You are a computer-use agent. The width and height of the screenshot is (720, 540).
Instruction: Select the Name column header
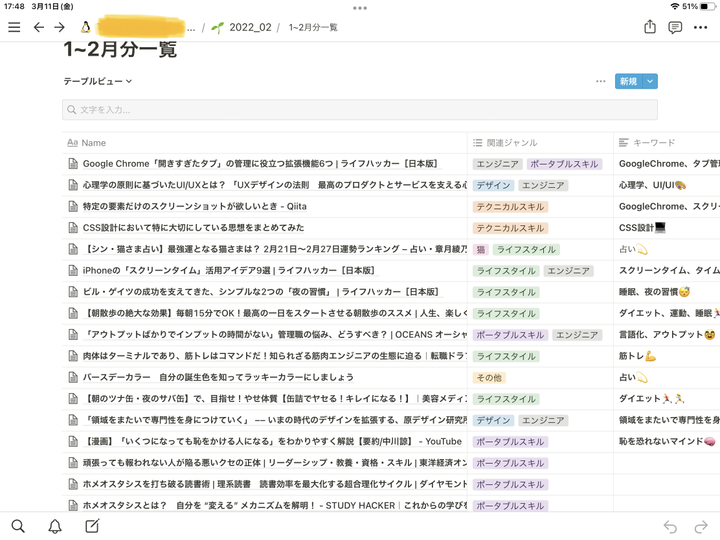[93, 143]
